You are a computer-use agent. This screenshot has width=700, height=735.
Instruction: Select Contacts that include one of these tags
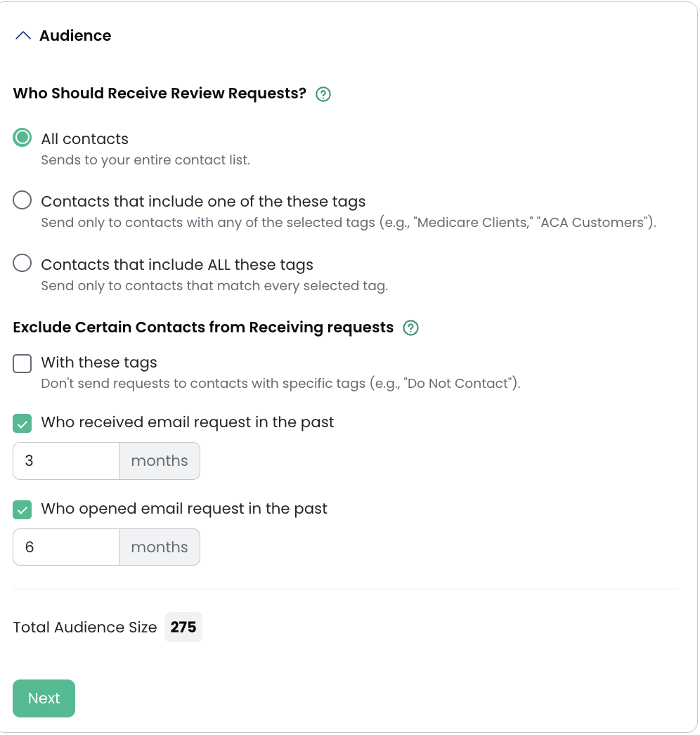pyautogui.click(x=22, y=201)
